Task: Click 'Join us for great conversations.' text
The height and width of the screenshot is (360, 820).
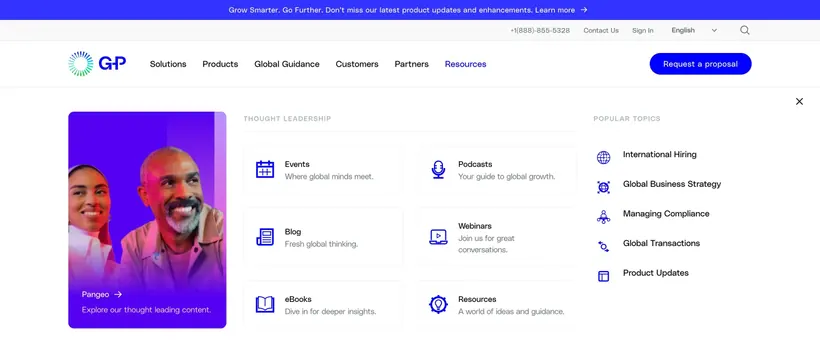Action: 486,244
